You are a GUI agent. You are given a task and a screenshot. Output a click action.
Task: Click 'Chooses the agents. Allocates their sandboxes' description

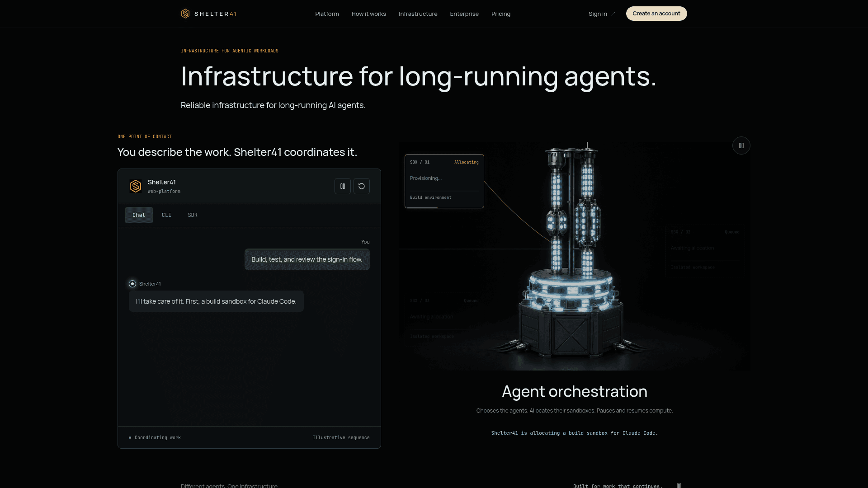575,411
